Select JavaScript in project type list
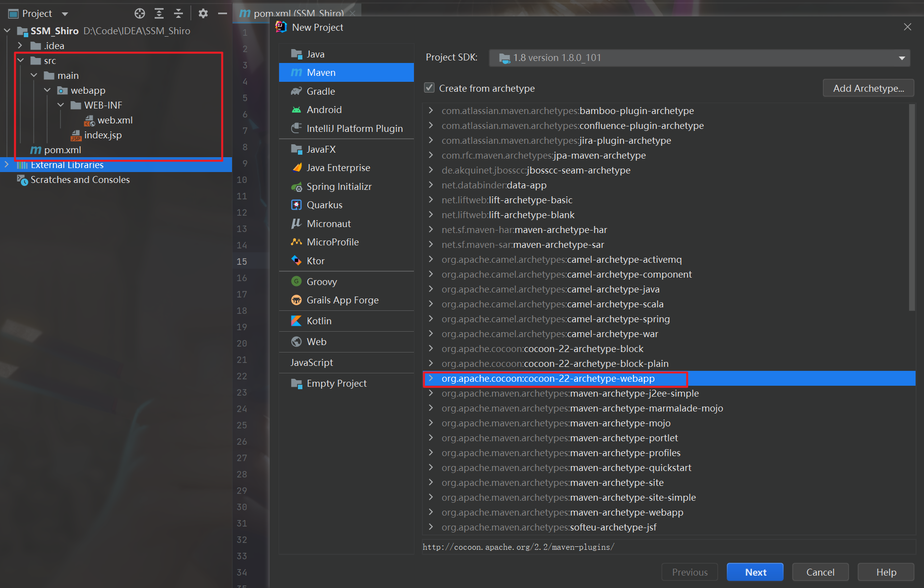924x588 pixels. (x=346, y=362)
